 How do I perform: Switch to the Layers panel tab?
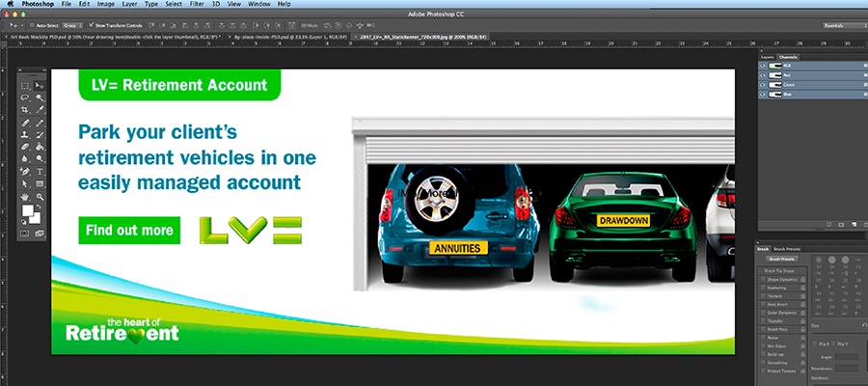click(767, 57)
